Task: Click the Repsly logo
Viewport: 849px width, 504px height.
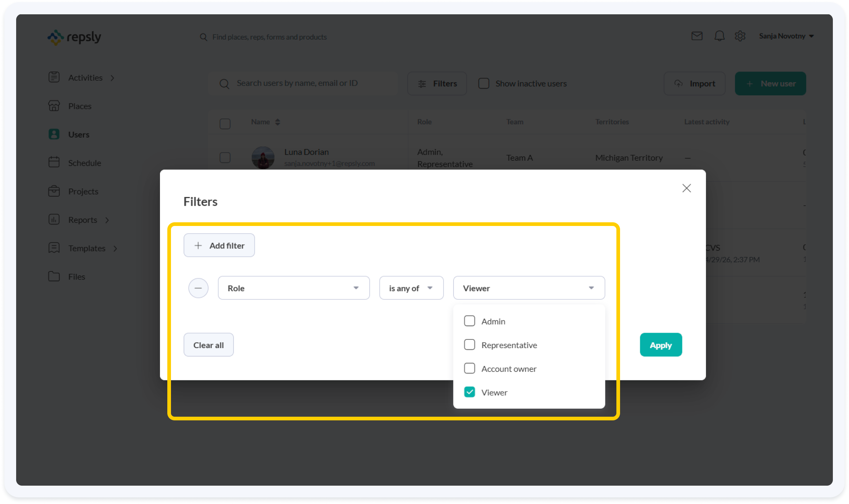Action: click(x=74, y=37)
